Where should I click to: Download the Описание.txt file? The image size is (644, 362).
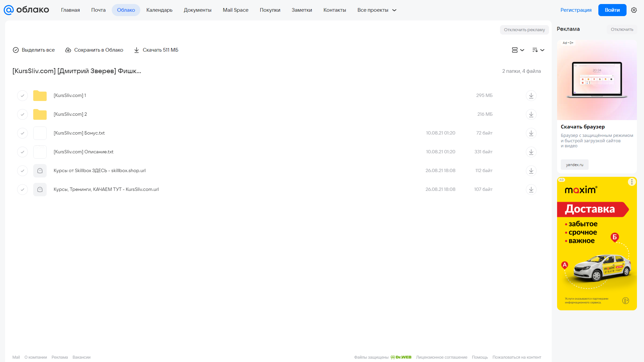coord(531,152)
